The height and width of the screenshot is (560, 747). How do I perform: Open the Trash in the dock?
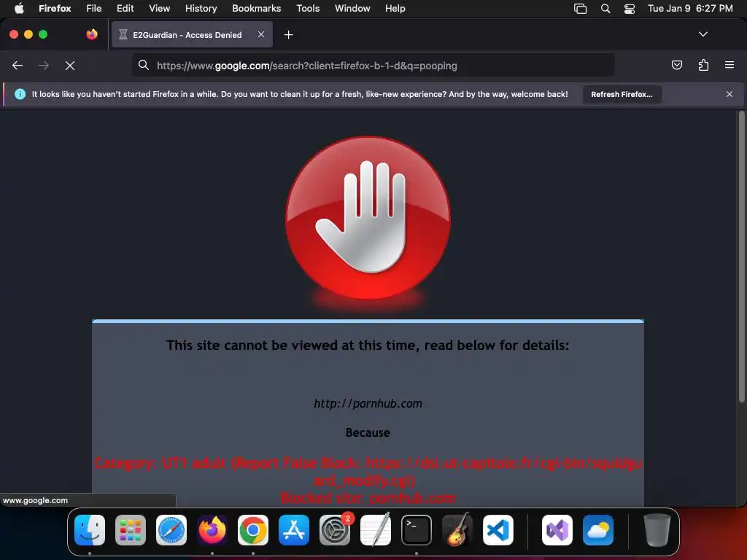coord(657,530)
